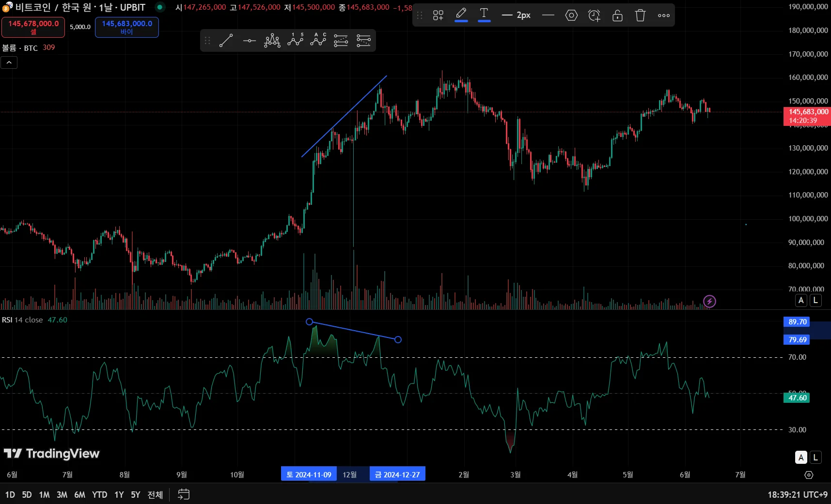Open drawing settings hexagon icon
The height and width of the screenshot is (504, 831).
(571, 15)
